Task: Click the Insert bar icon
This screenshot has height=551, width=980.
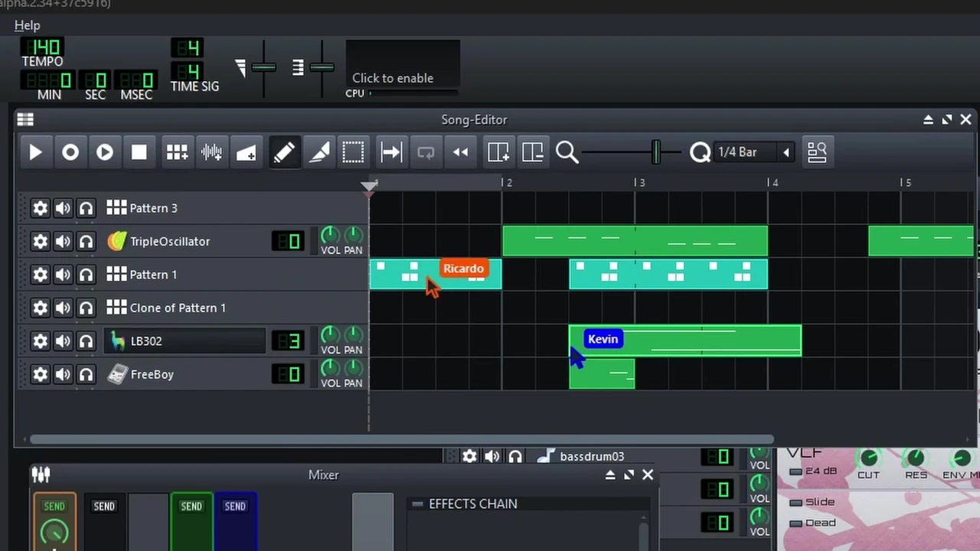Action: click(498, 152)
